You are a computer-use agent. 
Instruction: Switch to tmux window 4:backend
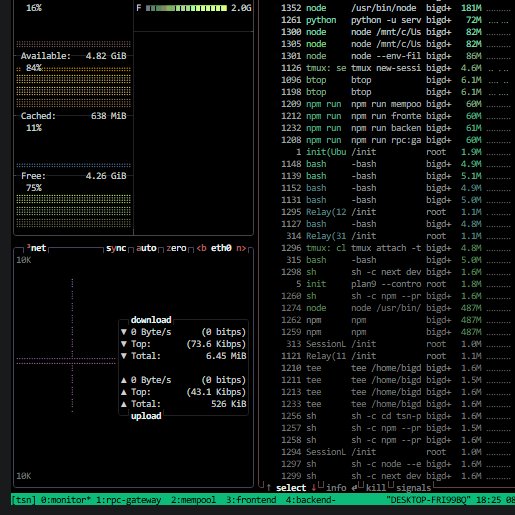pos(310,500)
